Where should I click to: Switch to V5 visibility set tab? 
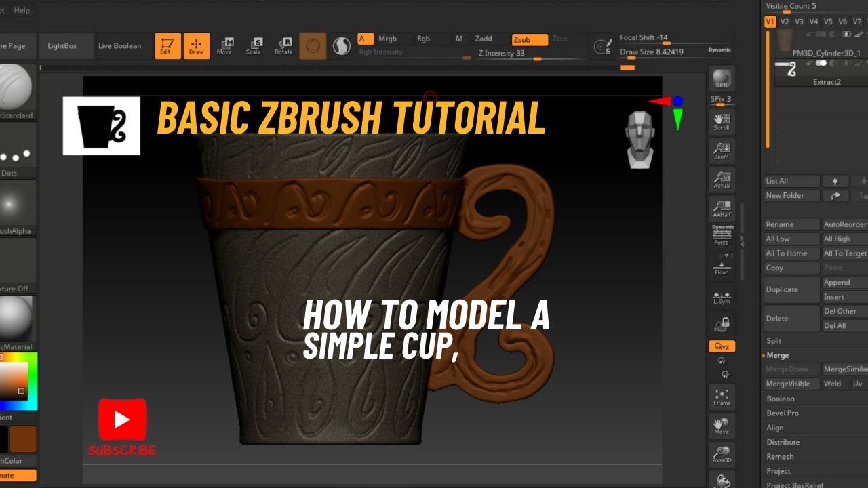(828, 22)
